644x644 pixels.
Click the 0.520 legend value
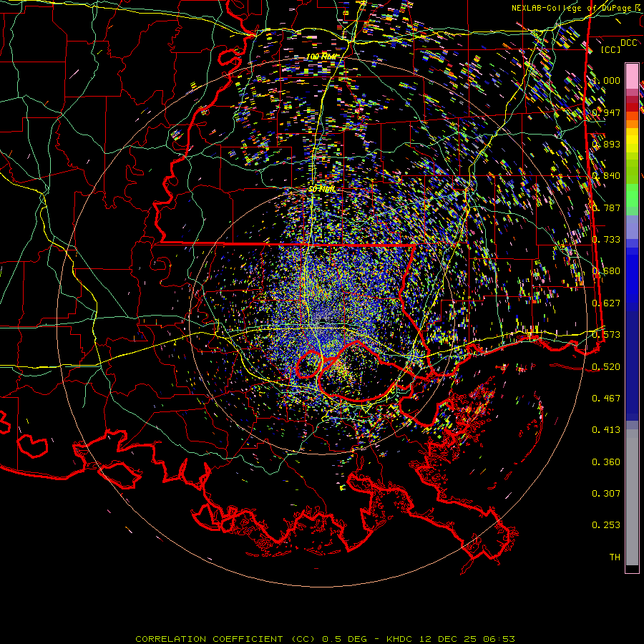pos(606,367)
